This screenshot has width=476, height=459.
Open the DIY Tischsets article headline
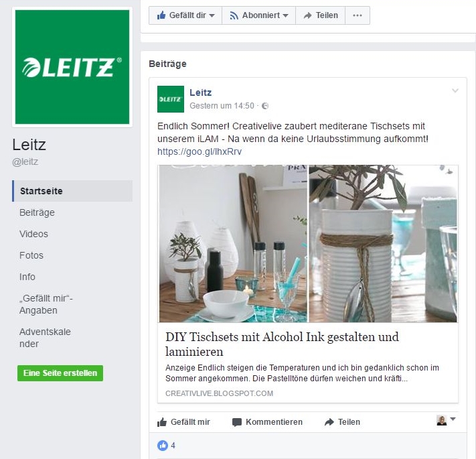pos(282,344)
